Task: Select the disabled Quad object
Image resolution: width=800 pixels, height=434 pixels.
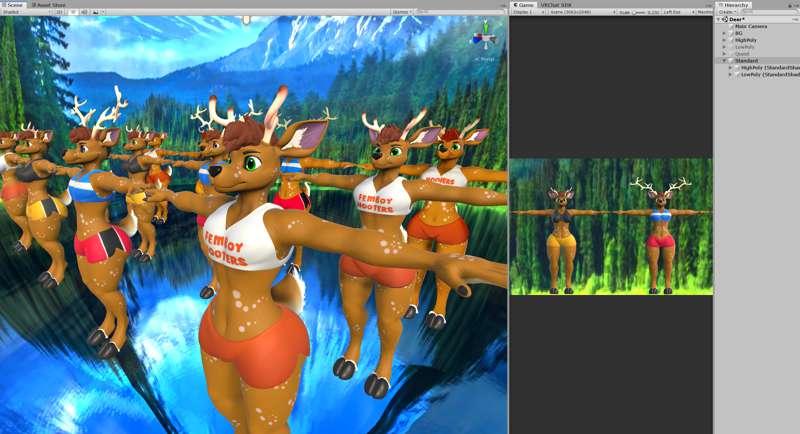Action: (x=742, y=54)
